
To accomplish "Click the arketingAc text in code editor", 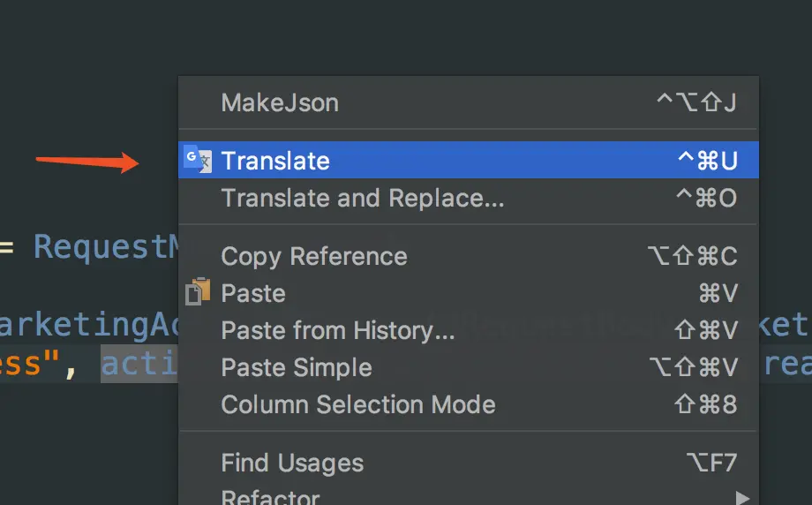I will pos(88,325).
